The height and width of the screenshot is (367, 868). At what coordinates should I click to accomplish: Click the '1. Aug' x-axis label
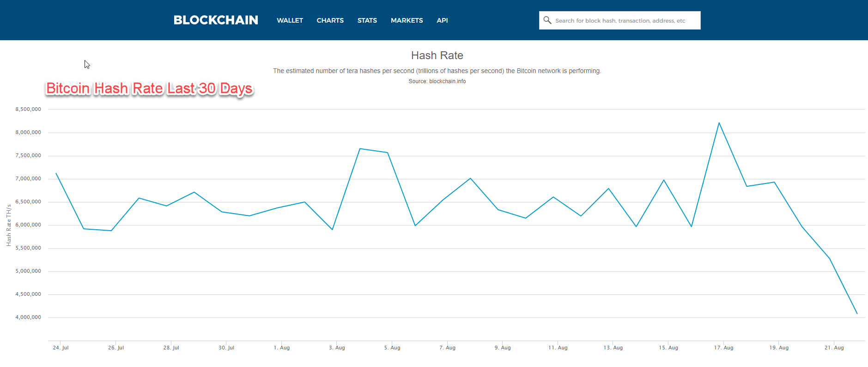[282, 348]
